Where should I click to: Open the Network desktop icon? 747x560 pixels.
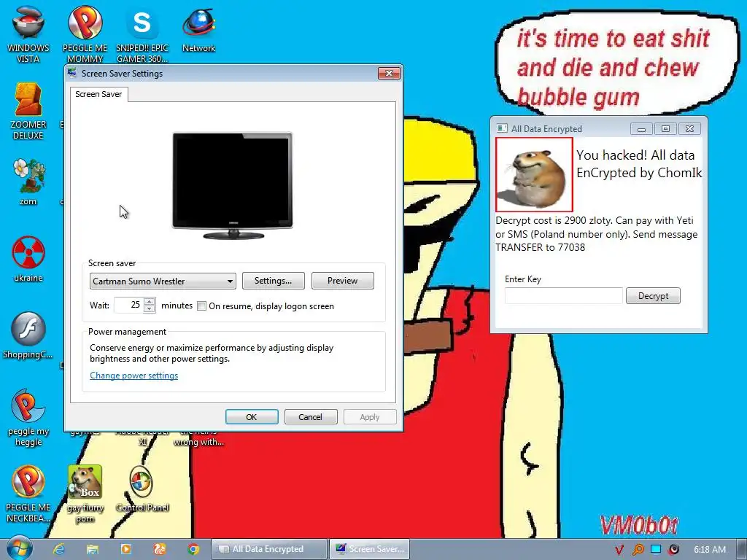pyautogui.click(x=198, y=29)
